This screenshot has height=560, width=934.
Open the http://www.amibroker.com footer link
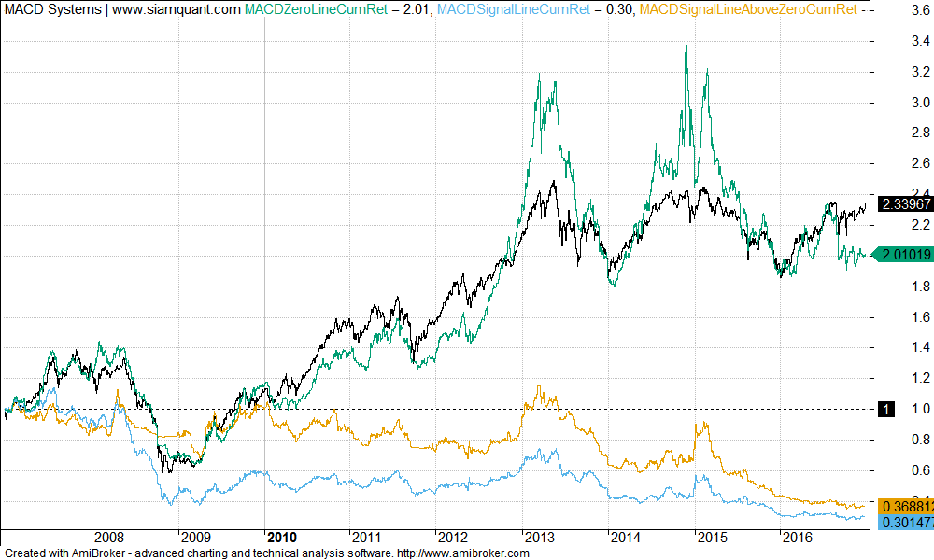point(463,553)
